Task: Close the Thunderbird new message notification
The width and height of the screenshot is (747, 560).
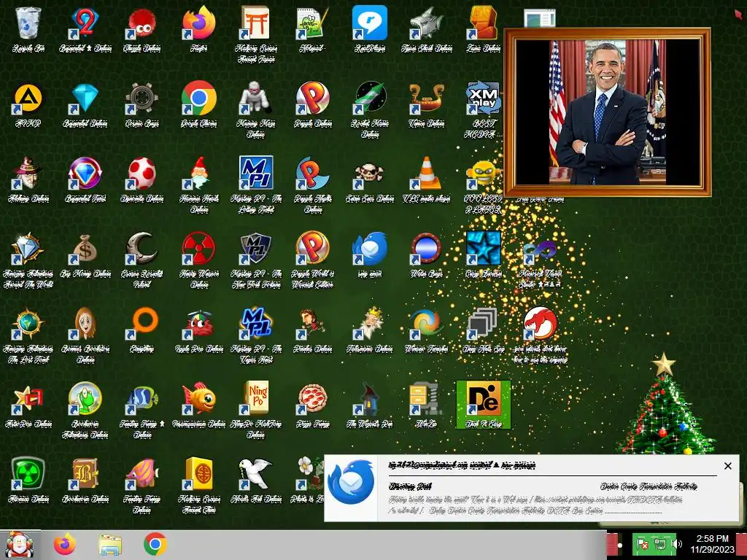Action: pos(727,466)
